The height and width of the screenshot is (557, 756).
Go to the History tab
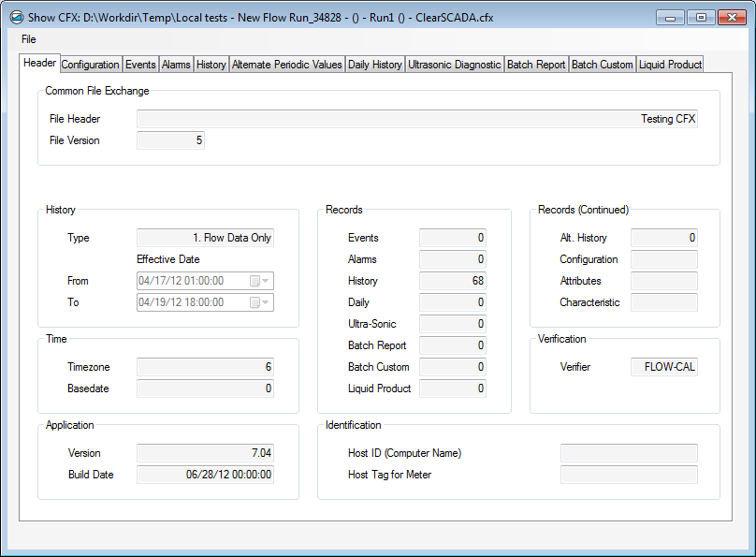pyautogui.click(x=211, y=65)
